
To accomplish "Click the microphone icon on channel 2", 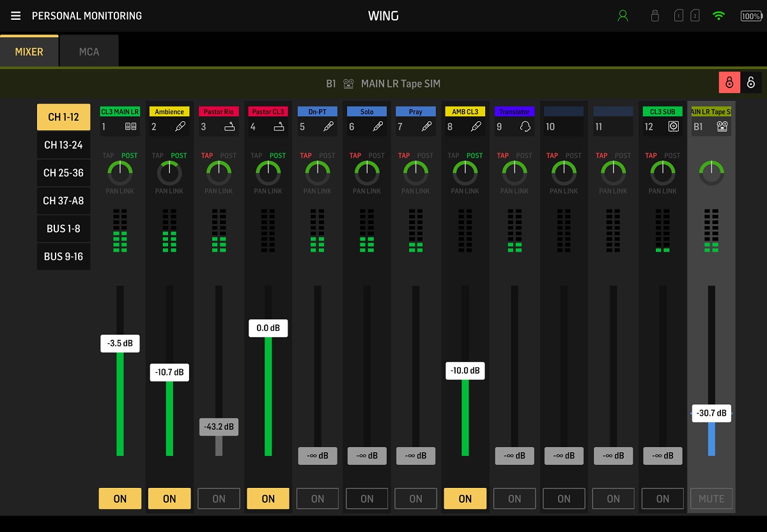I will (180, 126).
